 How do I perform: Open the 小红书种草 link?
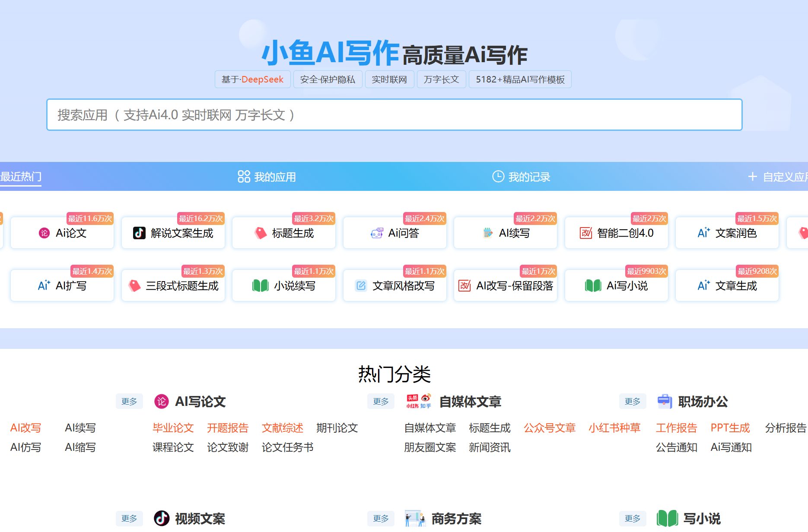[x=614, y=428]
